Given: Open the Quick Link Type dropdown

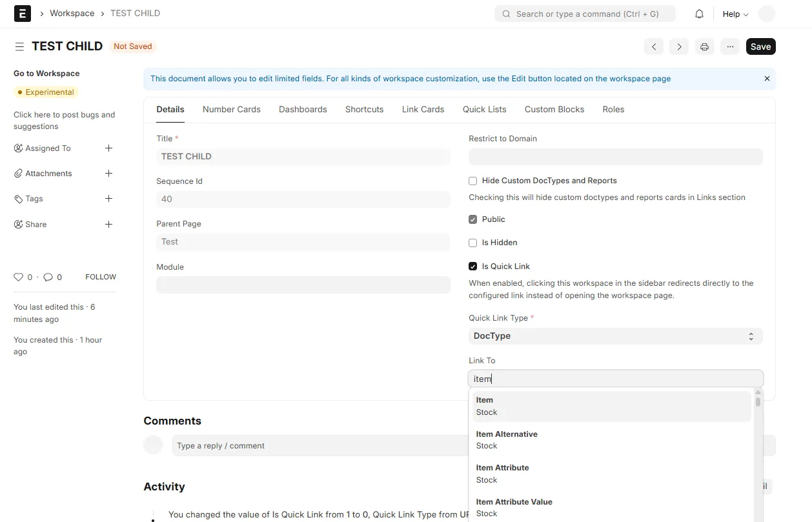Looking at the screenshot, I should [616, 336].
